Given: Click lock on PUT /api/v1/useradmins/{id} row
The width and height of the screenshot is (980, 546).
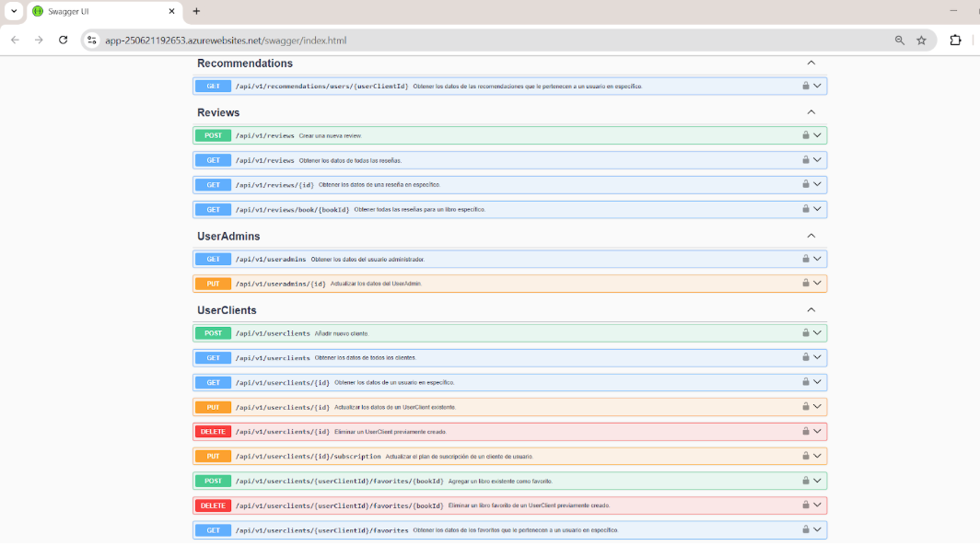Looking at the screenshot, I should tap(806, 283).
